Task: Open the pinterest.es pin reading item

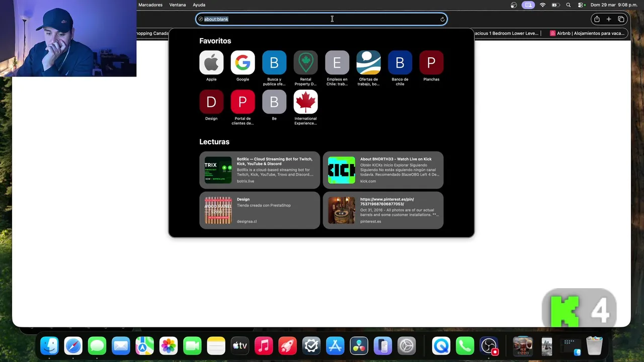Action: click(x=383, y=210)
